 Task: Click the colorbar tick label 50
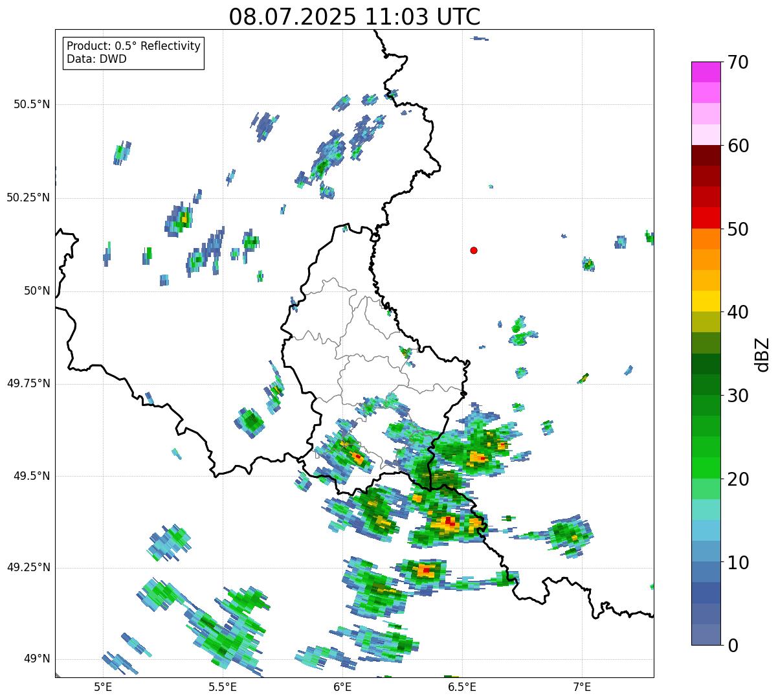[x=738, y=229]
